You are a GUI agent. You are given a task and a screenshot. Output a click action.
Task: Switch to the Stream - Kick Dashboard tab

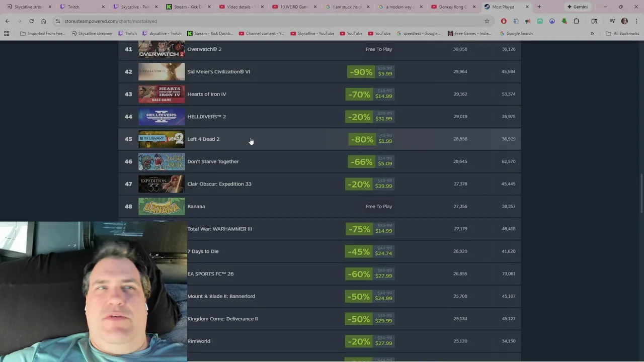(x=188, y=7)
